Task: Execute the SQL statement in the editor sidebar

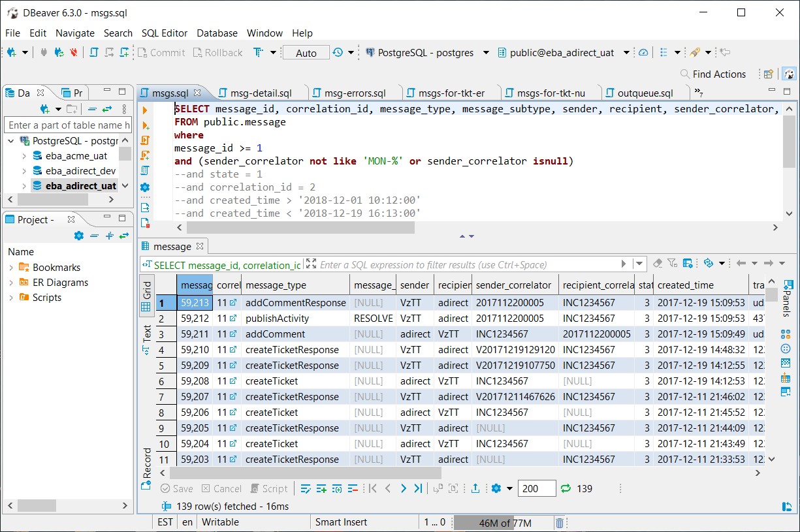Action: point(147,110)
